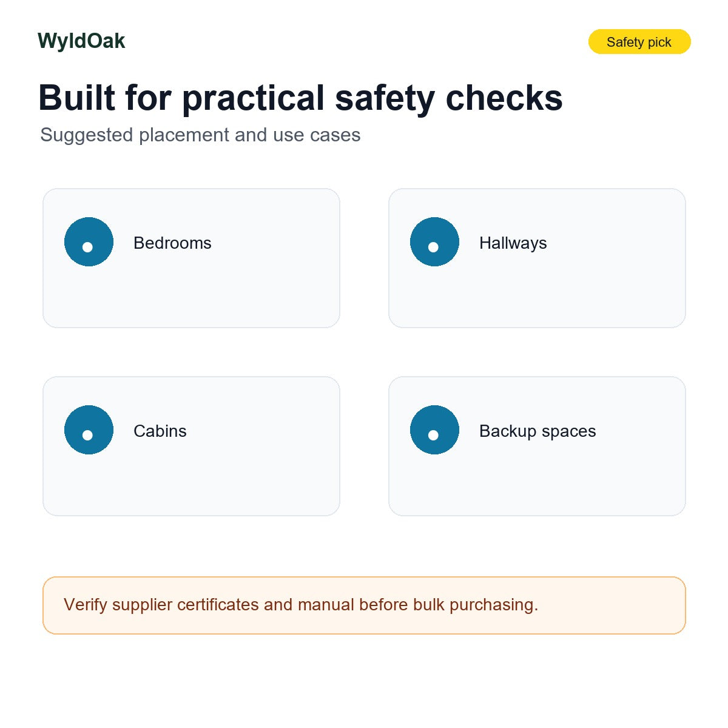Click the blue circle icon beside Bedrooms

[x=89, y=241]
